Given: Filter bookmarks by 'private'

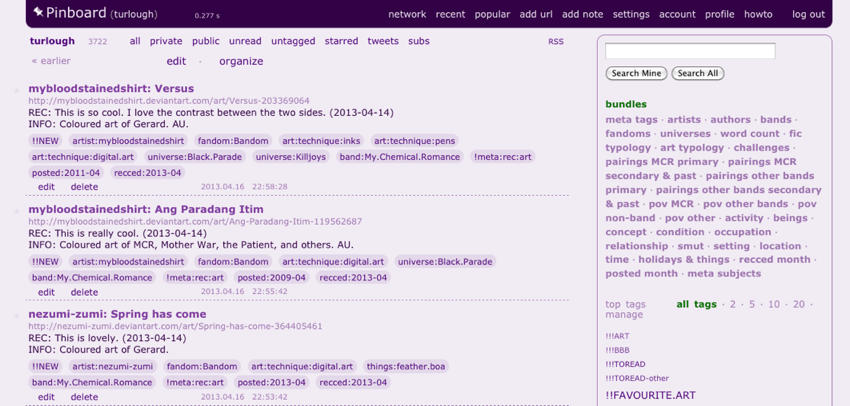Looking at the screenshot, I should [166, 41].
